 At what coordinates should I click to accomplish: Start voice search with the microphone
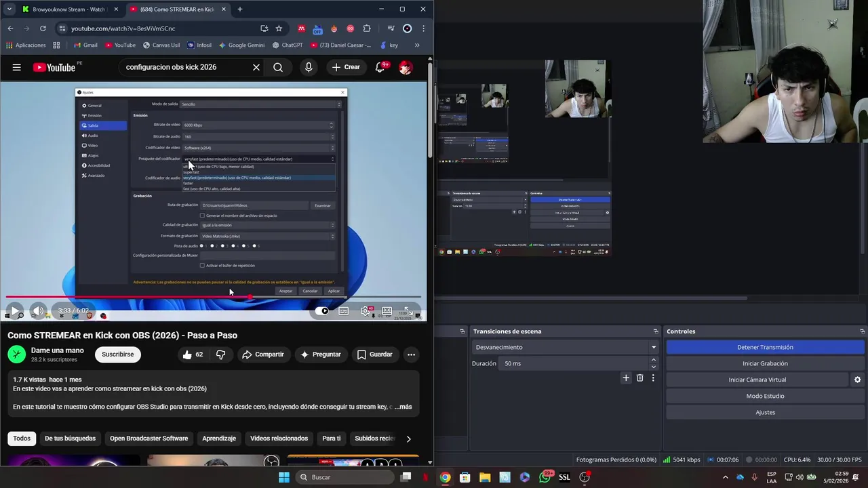click(309, 67)
